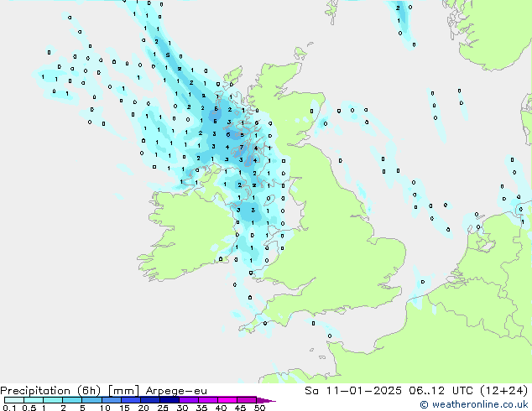
Task: Click the "35" legend scale label
Action: click(x=201, y=408)
